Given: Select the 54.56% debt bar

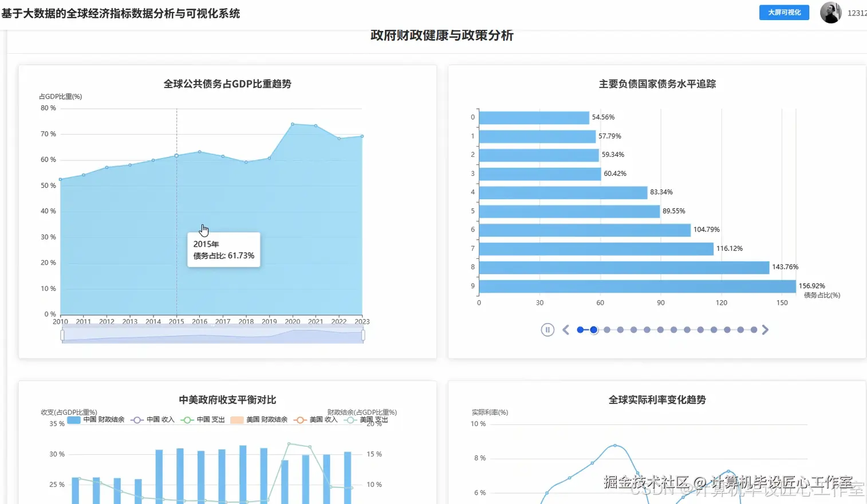Looking at the screenshot, I should tap(534, 117).
